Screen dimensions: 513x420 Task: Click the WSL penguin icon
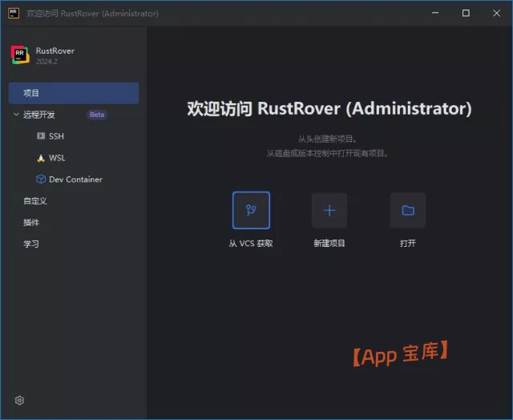pyautogui.click(x=41, y=158)
